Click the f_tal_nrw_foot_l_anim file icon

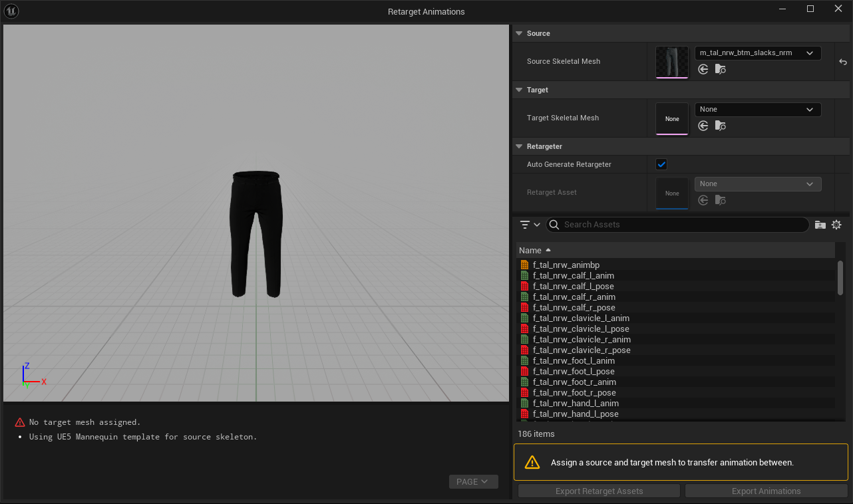pos(524,361)
